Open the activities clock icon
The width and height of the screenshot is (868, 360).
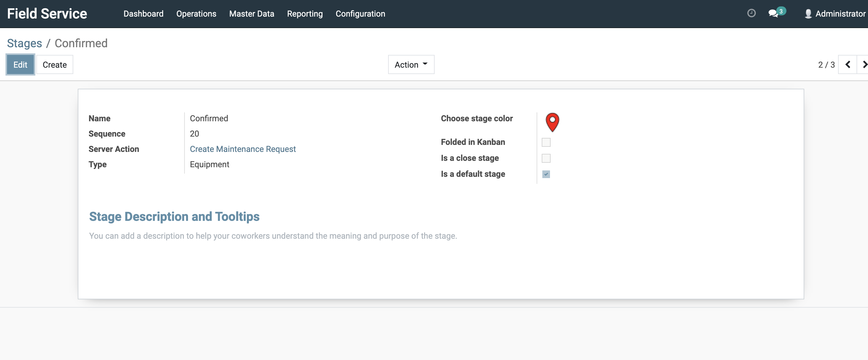(x=751, y=13)
